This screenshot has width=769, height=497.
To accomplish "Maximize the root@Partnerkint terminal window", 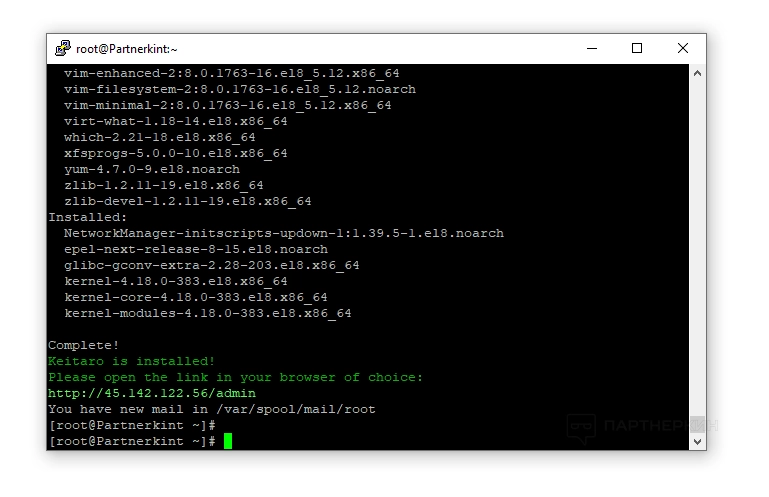I will pyautogui.click(x=637, y=49).
